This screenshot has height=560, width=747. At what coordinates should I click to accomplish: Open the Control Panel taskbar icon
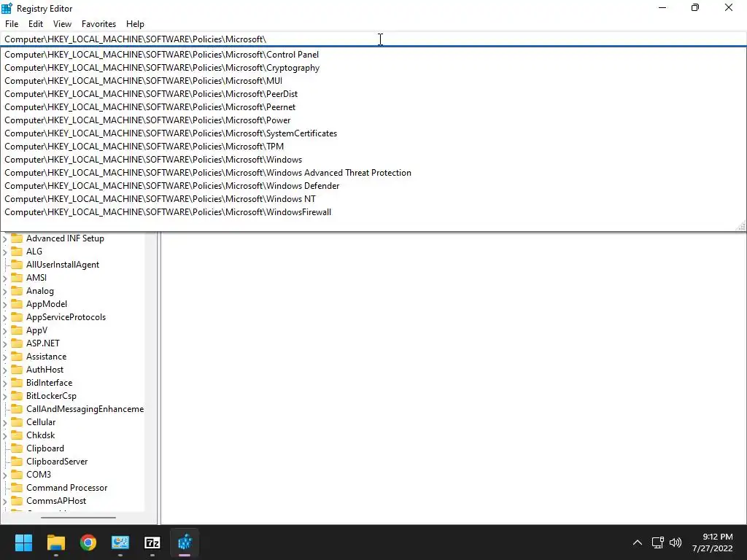pyautogui.click(x=120, y=542)
